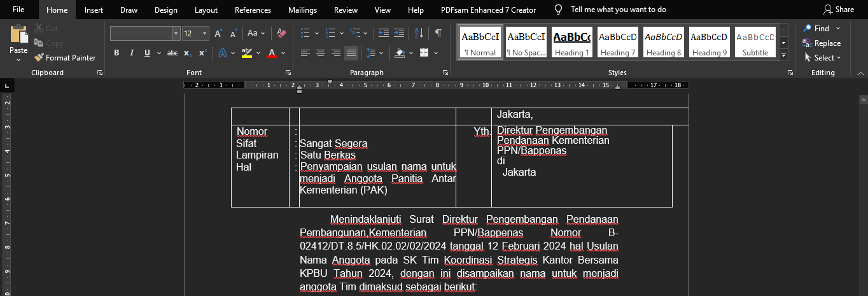Shrink font size with smaller A icon
This screenshot has height=296, width=868.
(234, 33)
